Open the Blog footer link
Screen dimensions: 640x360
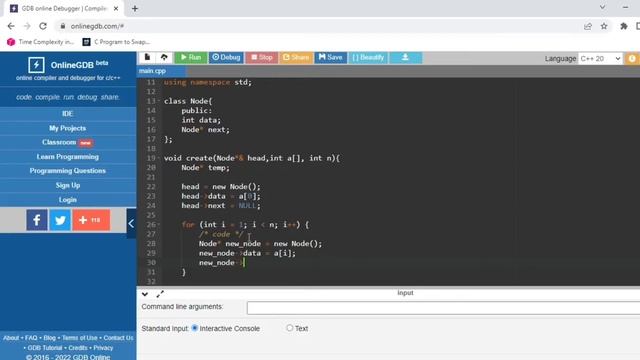click(x=49, y=338)
